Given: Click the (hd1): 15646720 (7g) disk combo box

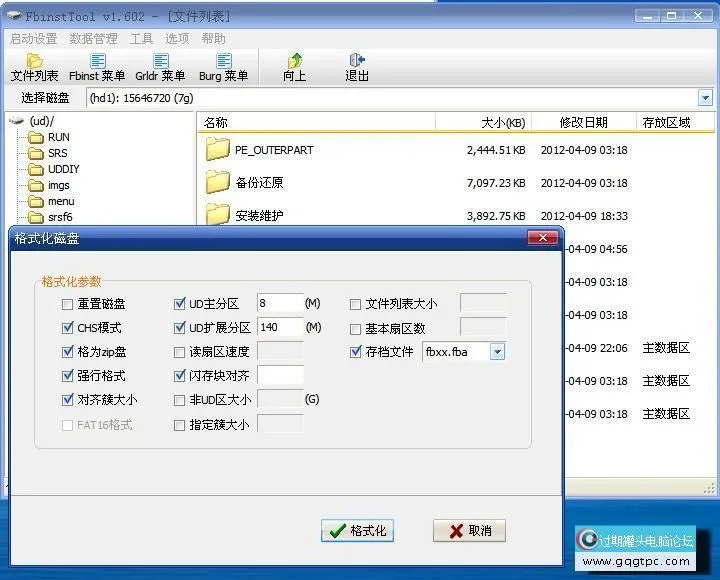Looking at the screenshot, I should coord(399,98).
